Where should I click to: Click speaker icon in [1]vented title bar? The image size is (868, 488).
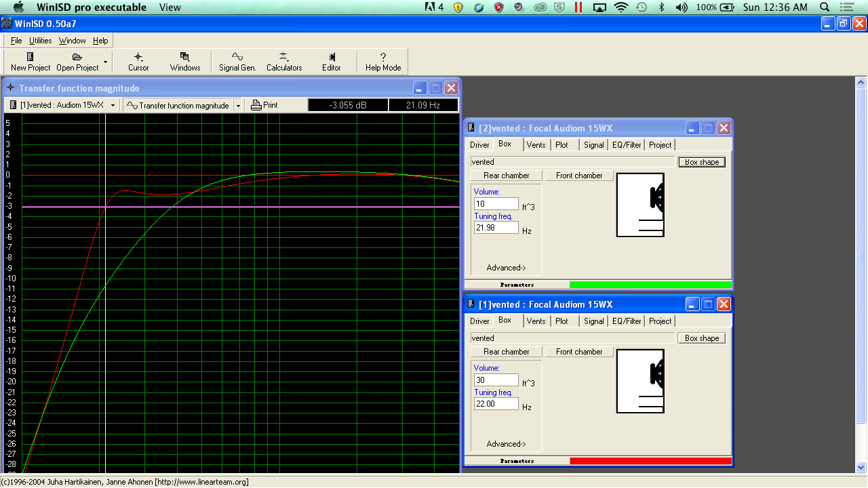[471, 304]
